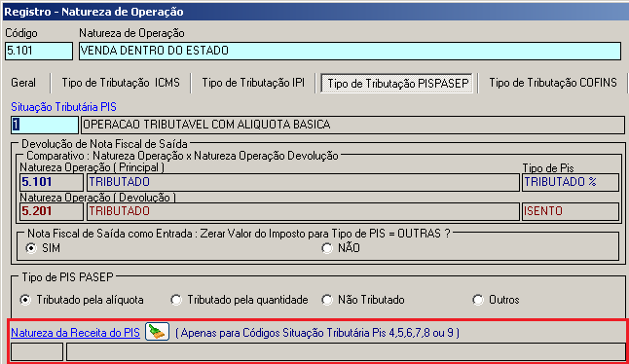Switch to Tipo de Tributação IPI tab

tap(253, 83)
